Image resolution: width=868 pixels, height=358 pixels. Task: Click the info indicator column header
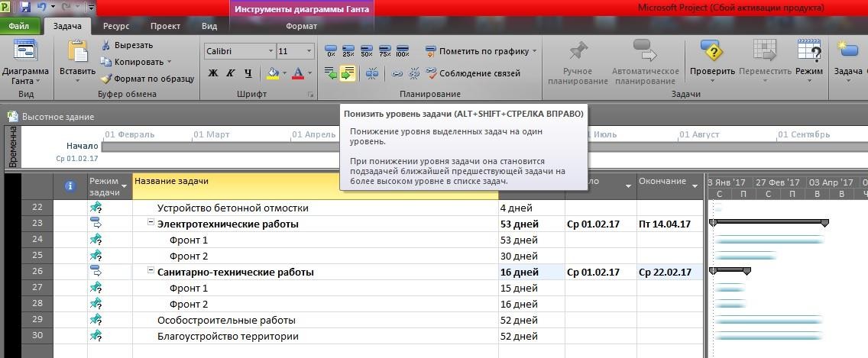[70, 186]
